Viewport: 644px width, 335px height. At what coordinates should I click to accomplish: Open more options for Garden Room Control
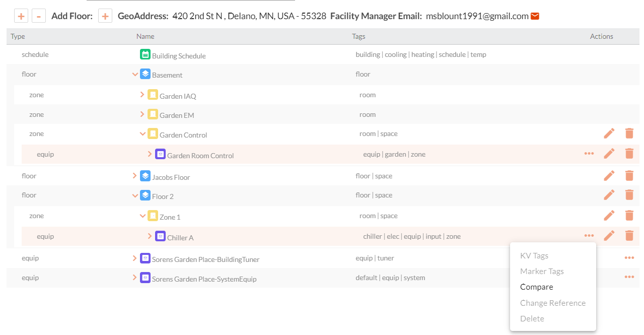pyautogui.click(x=589, y=154)
